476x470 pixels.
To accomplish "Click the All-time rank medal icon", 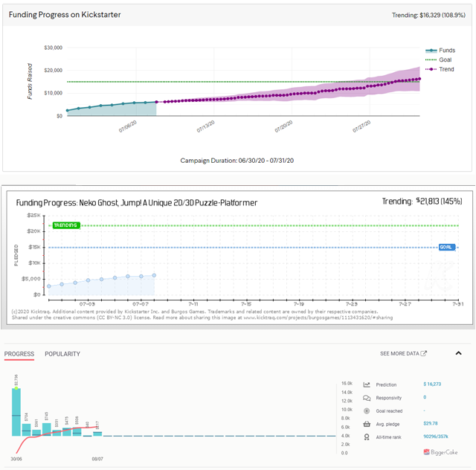I will 367,437.
